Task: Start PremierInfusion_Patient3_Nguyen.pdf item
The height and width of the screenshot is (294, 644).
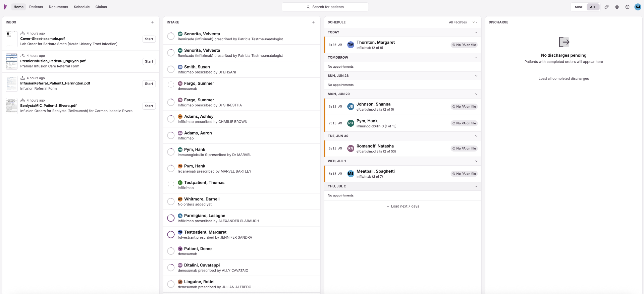Action: pyautogui.click(x=149, y=61)
